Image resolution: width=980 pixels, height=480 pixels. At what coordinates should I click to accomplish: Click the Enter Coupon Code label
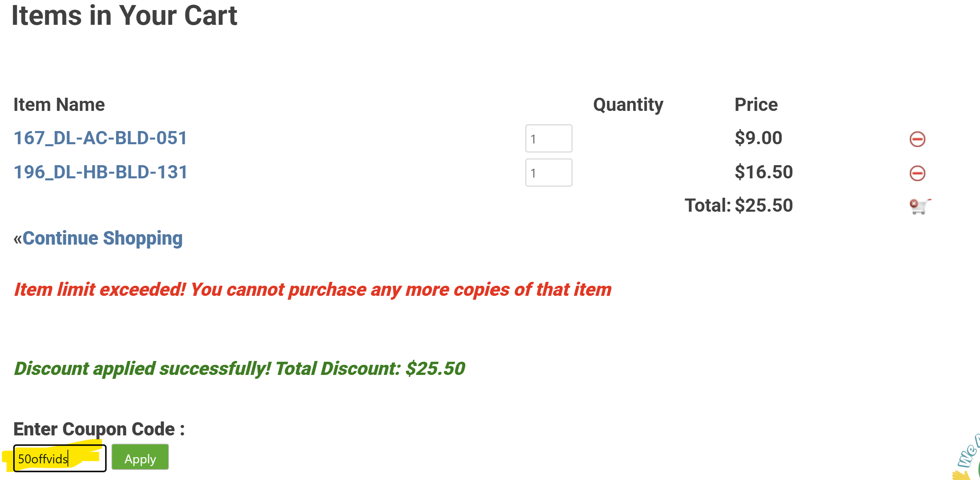pos(99,429)
